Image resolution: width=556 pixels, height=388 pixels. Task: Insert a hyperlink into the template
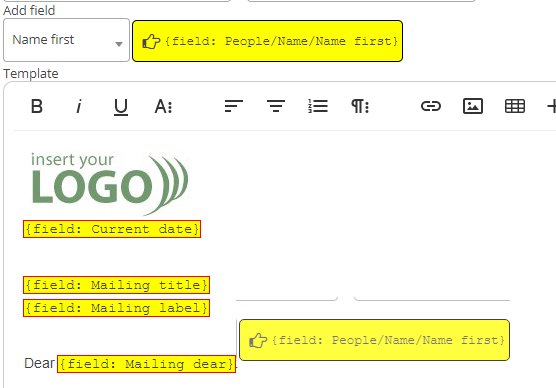(x=431, y=106)
